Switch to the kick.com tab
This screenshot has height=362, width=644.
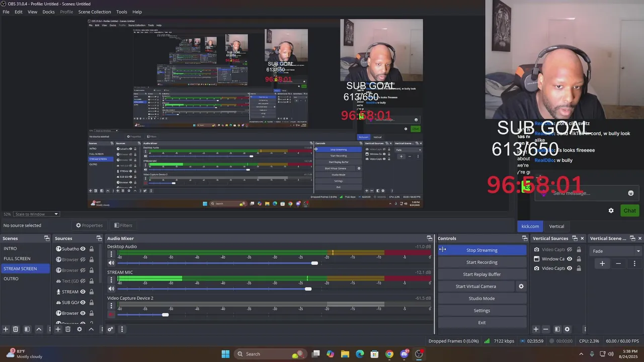(530, 226)
